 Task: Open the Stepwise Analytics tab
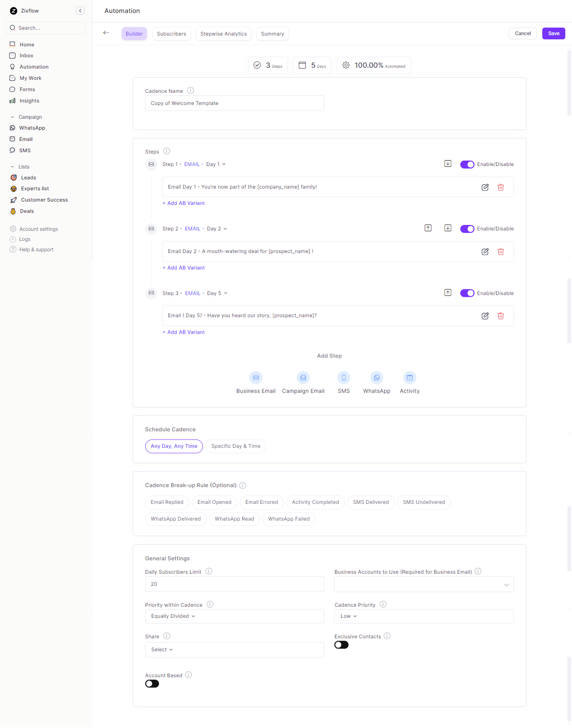[x=223, y=34]
